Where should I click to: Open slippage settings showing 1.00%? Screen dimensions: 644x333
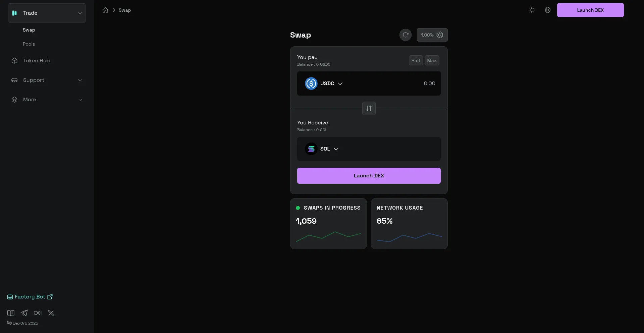coord(432,35)
